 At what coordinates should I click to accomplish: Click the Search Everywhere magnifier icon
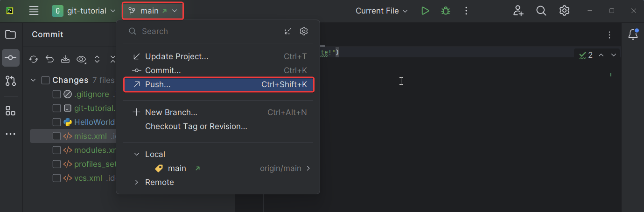(541, 11)
